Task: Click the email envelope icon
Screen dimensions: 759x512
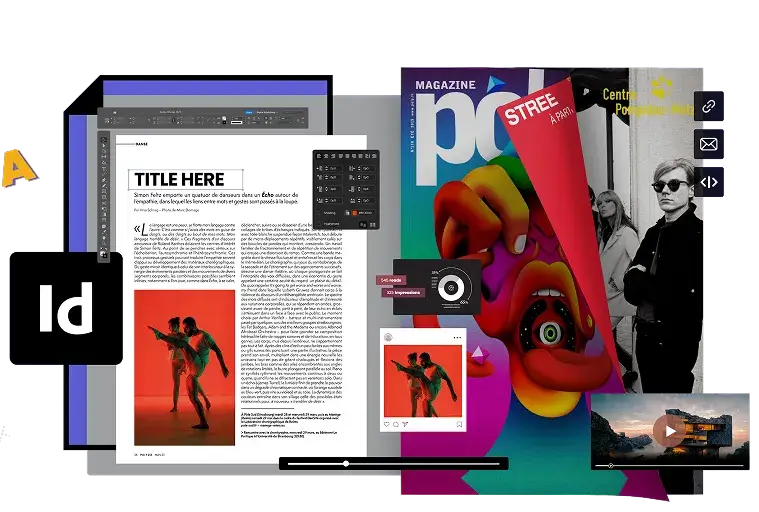Action: click(709, 144)
